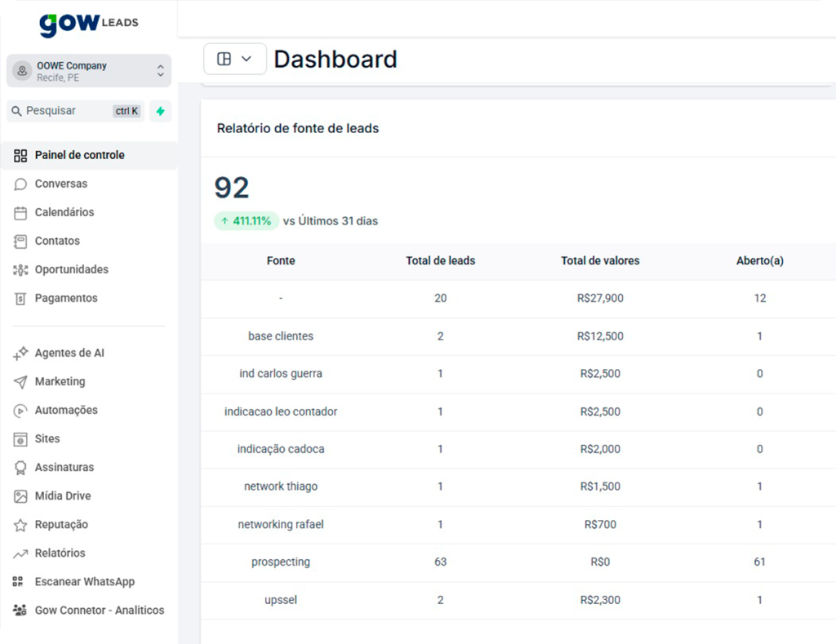Screen dimensions: 836x644
Task: Click the Marketing paper plane icon
Action: point(20,382)
